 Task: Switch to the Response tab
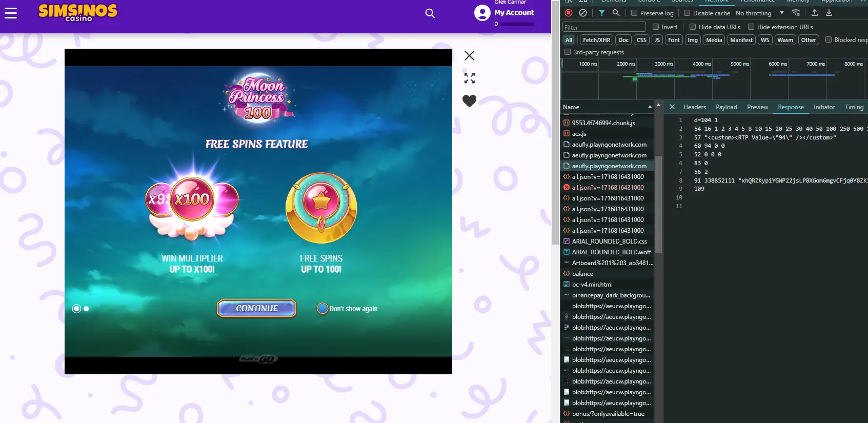[x=791, y=107]
